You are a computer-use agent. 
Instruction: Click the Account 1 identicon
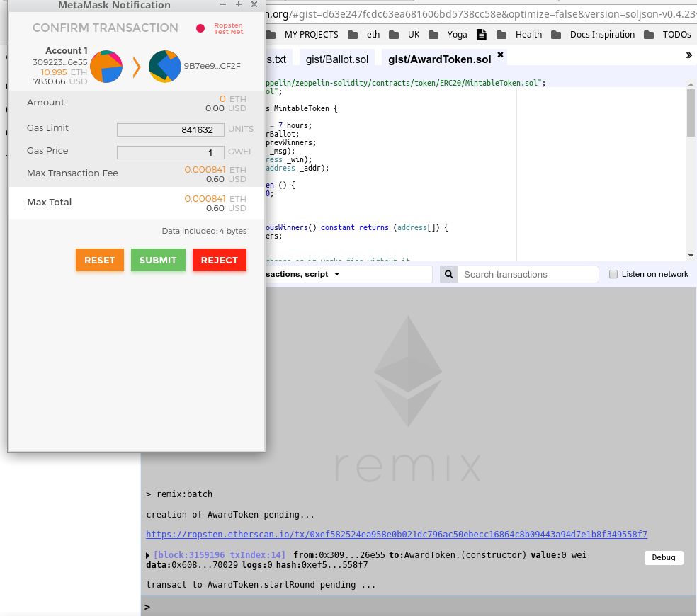pos(106,67)
